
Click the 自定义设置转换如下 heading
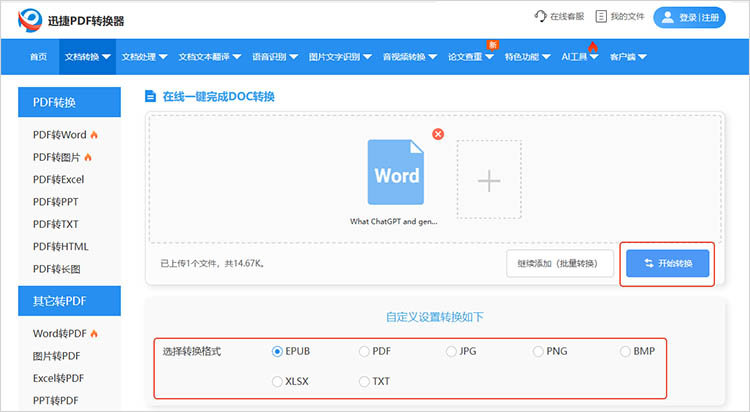pyautogui.click(x=435, y=317)
